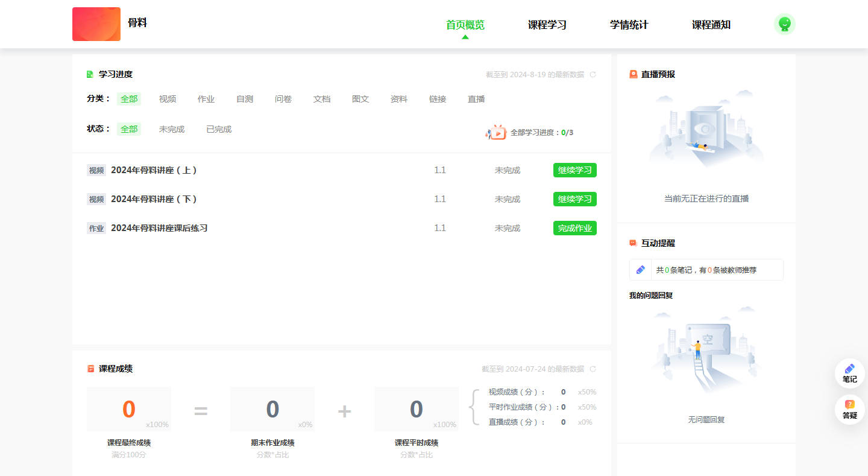
Task: Open the floating 笔记 (Notes) panel icon
Action: tap(849, 371)
